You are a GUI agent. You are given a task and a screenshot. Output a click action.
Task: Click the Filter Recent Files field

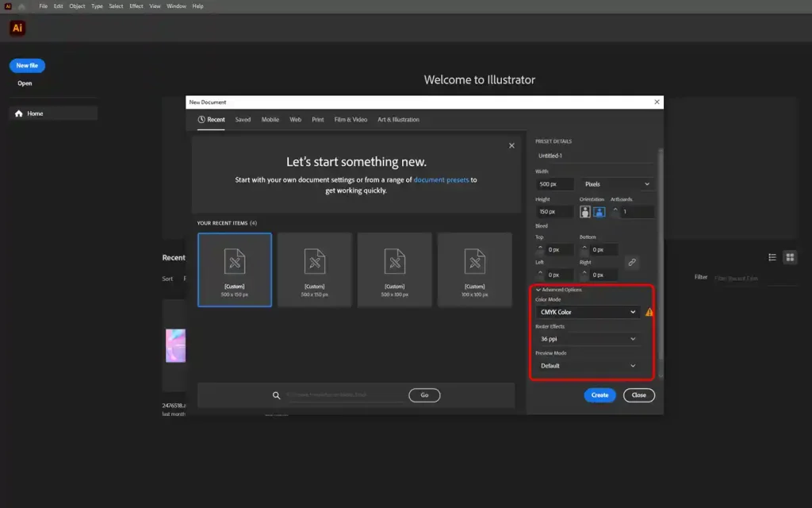tap(755, 279)
